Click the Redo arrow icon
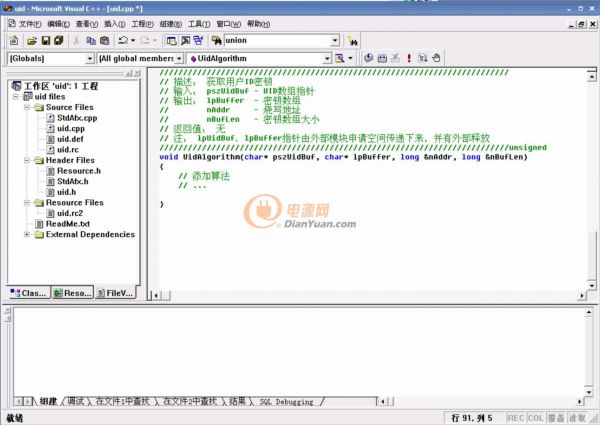The image size is (600, 425). pyautogui.click(x=145, y=40)
